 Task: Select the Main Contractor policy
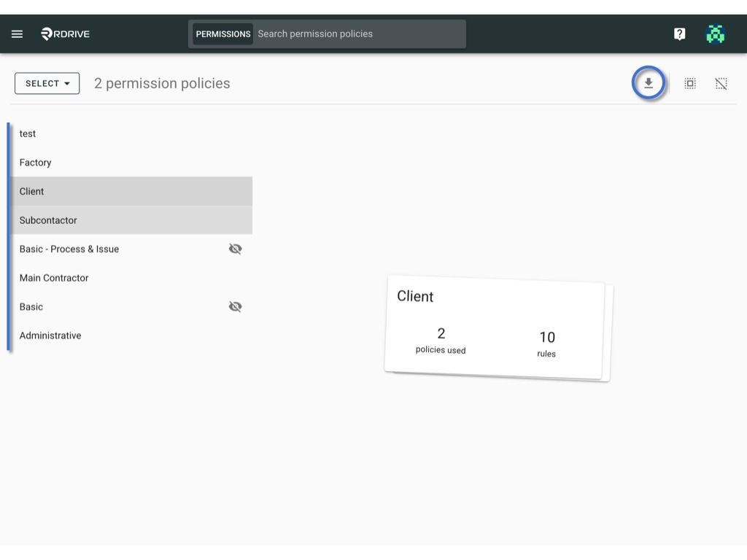coord(131,278)
